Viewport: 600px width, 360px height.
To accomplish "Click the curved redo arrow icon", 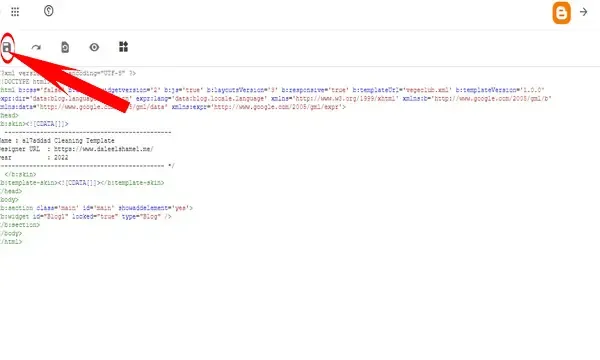I will point(36,47).
